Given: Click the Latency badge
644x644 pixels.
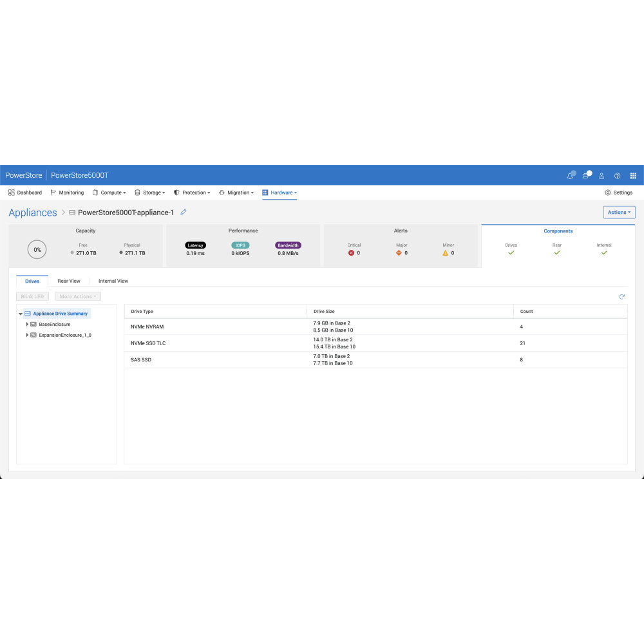Looking at the screenshot, I should pyautogui.click(x=196, y=245).
